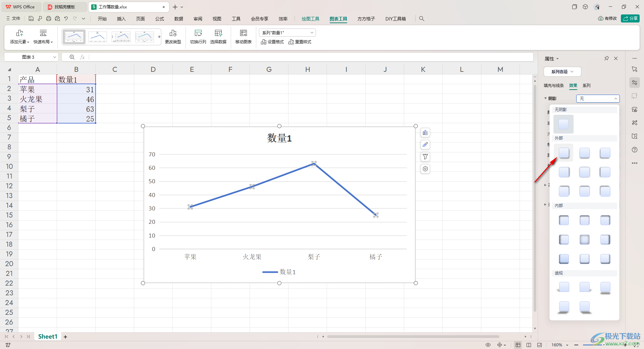Click the 更改类型 change chart type icon
This screenshot has height=349, width=644.
tap(173, 33)
